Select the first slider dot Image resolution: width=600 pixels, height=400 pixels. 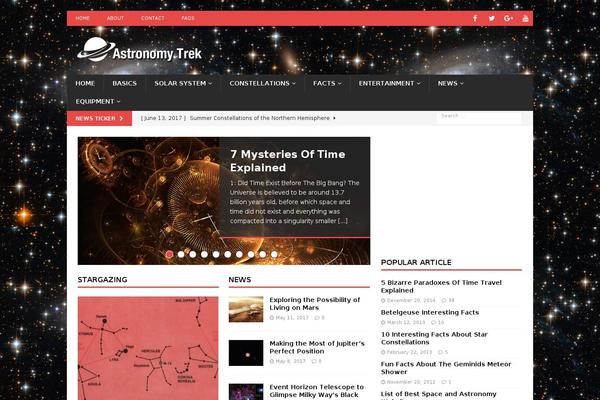coord(169,254)
